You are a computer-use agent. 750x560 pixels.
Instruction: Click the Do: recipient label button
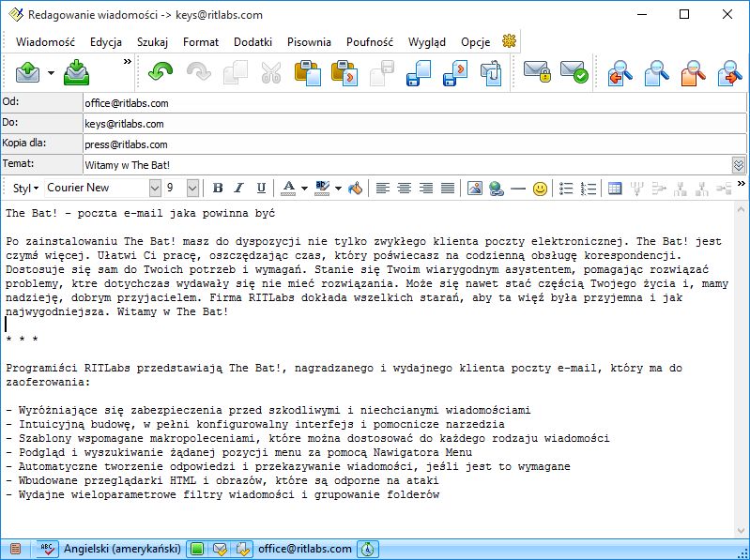[41, 123]
